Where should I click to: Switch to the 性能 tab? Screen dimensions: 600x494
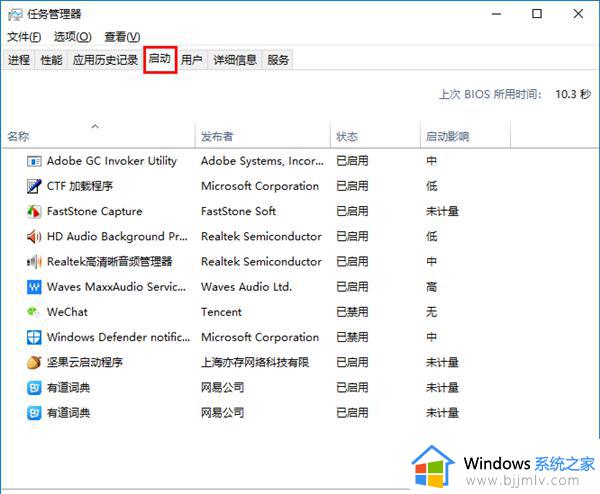51,60
